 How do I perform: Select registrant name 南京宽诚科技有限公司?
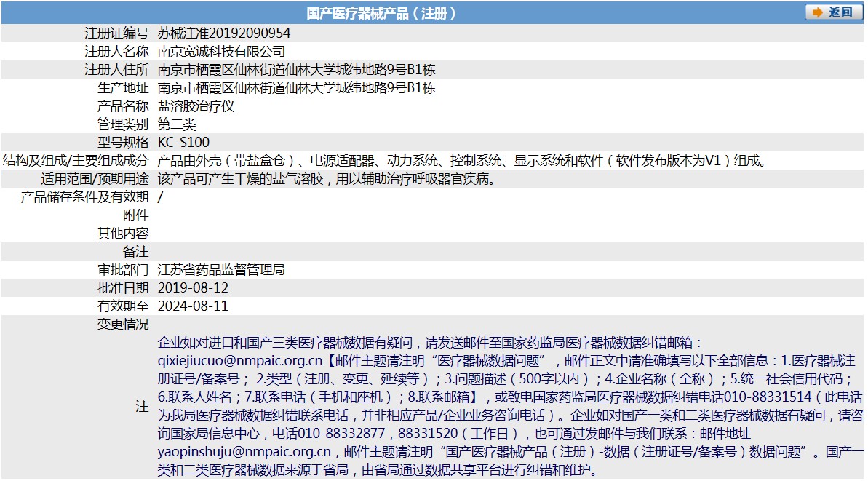point(221,52)
